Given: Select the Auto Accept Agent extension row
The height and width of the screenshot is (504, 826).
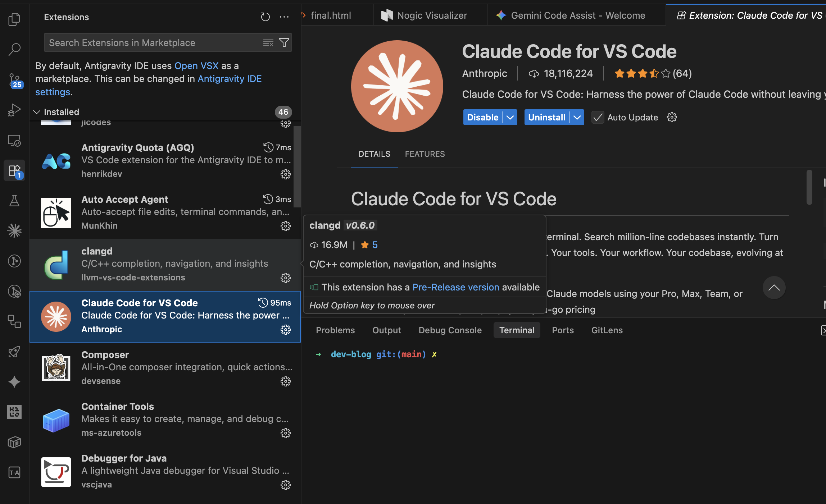Looking at the screenshot, I should click(165, 213).
